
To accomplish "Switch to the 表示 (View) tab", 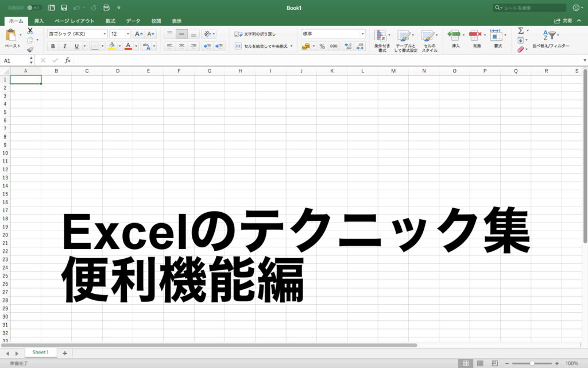I will pos(177,21).
